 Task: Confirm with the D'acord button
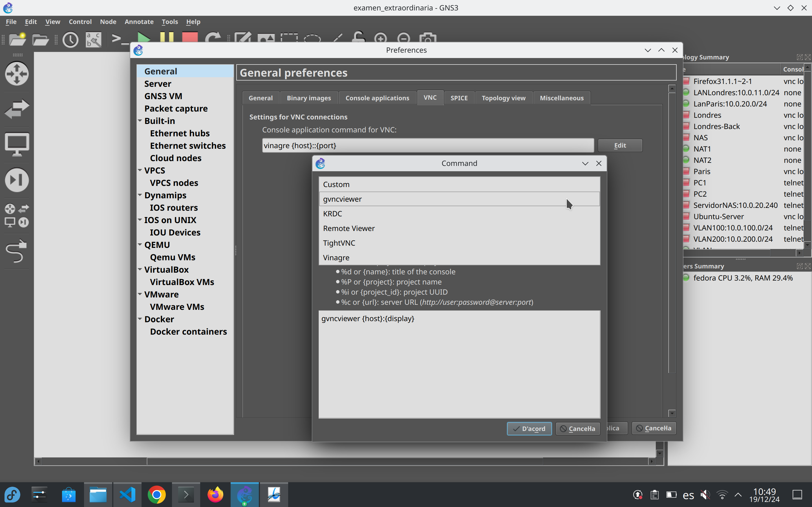point(529,428)
